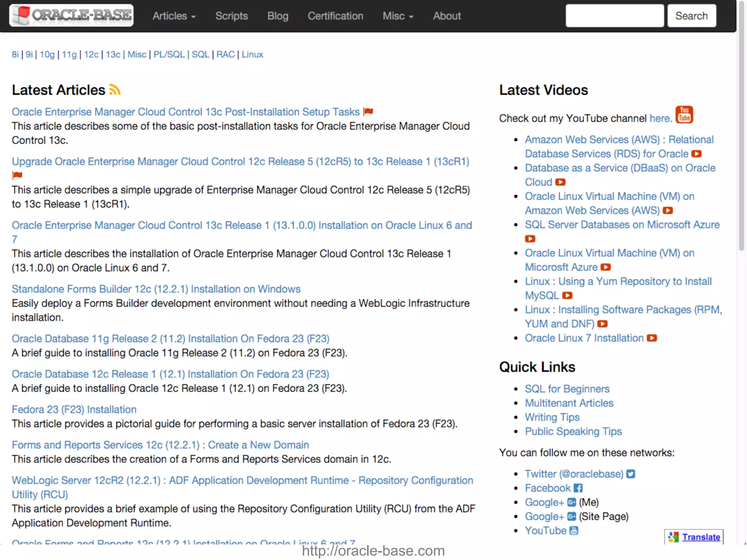Click the Twitter icon next to oraclebase
Image resolution: width=747 pixels, height=560 pixels.
click(631, 474)
